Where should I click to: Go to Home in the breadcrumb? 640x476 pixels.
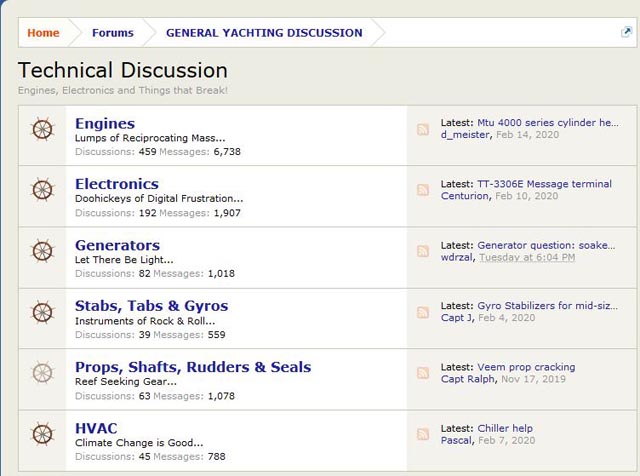pos(43,33)
